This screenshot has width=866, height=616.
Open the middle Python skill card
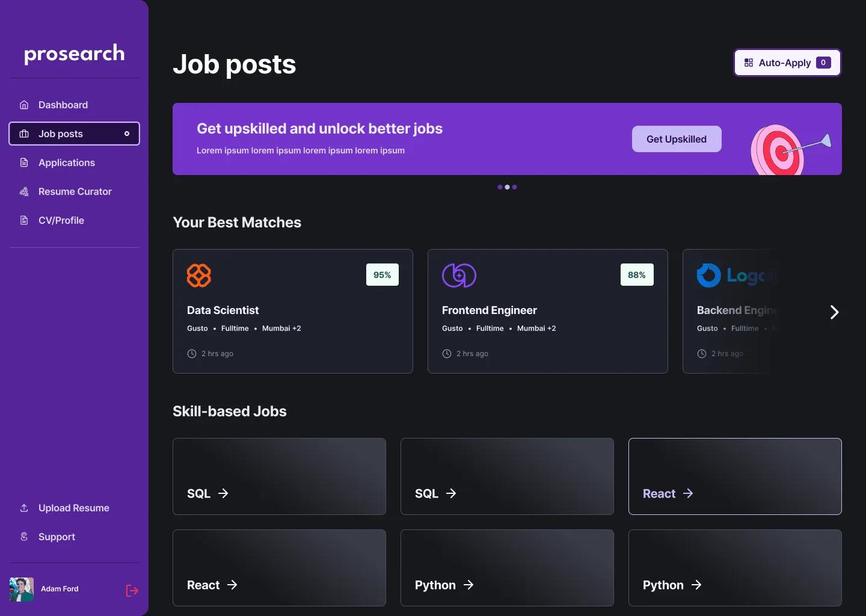click(x=507, y=568)
